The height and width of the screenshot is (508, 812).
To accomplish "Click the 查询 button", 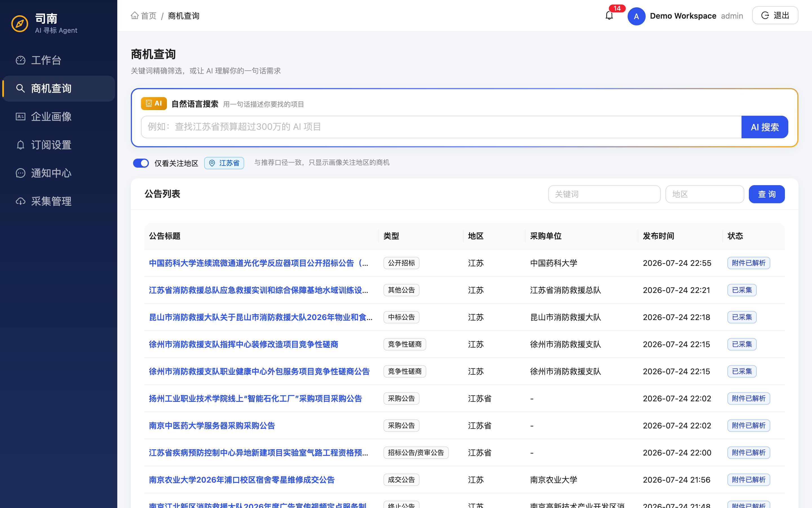I will point(767,194).
